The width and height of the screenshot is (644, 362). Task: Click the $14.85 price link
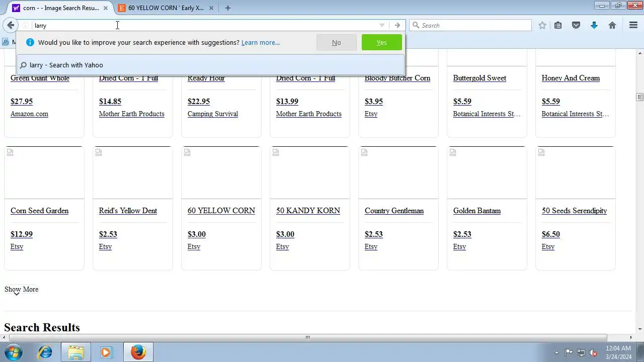click(110, 102)
